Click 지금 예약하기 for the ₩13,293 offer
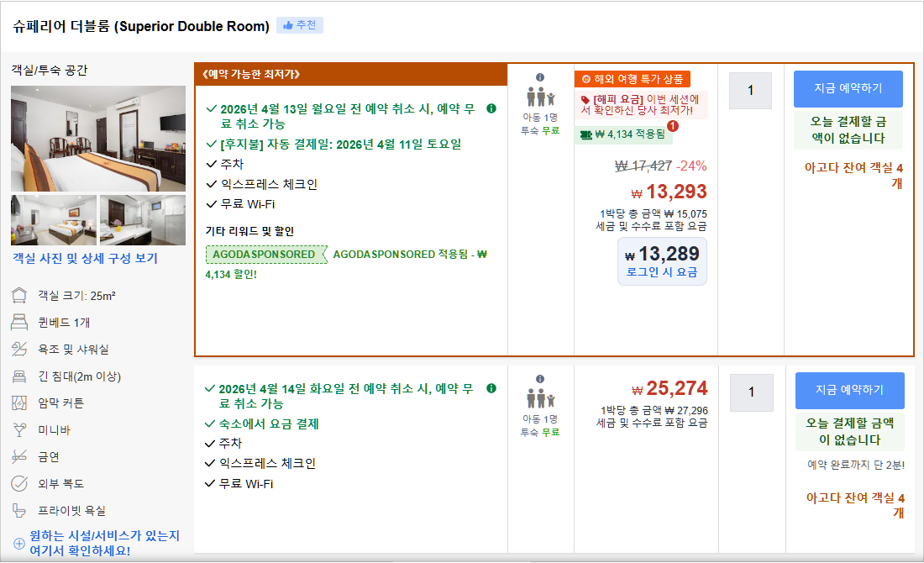This screenshot has height=563, width=924. pyautogui.click(x=848, y=88)
